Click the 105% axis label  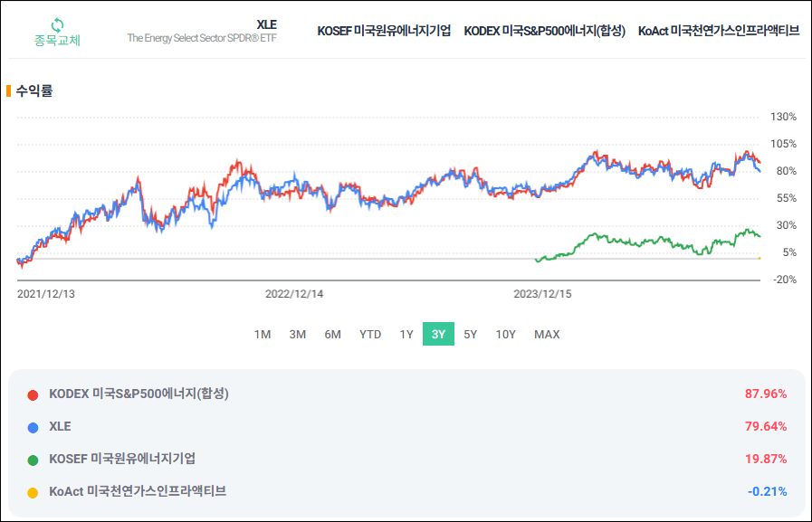pyautogui.click(x=784, y=144)
